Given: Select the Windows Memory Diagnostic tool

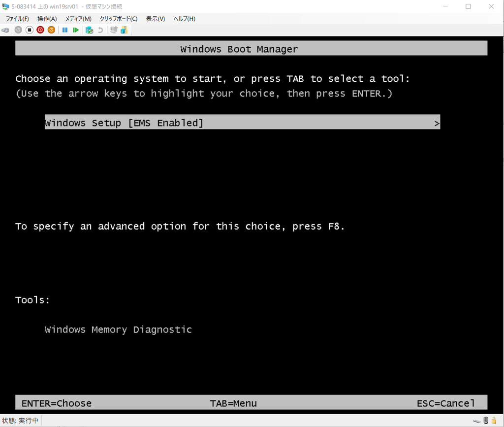Looking at the screenshot, I should pos(118,329).
